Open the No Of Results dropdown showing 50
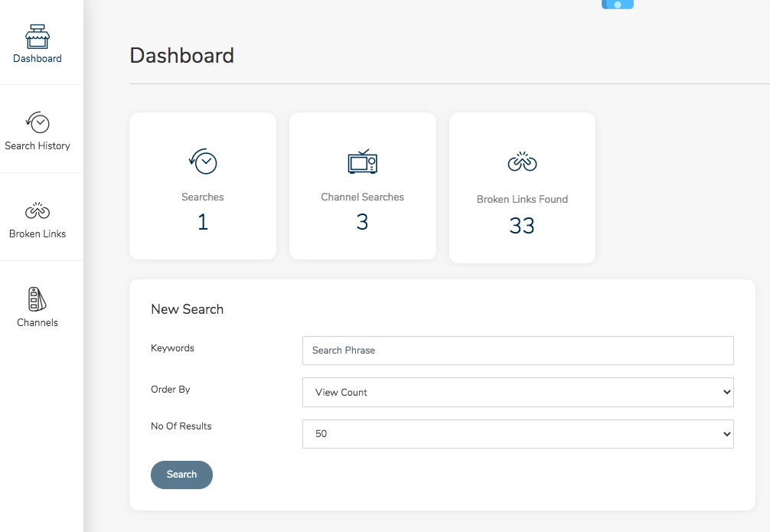The height and width of the screenshot is (532, 770). coord(518,434)
